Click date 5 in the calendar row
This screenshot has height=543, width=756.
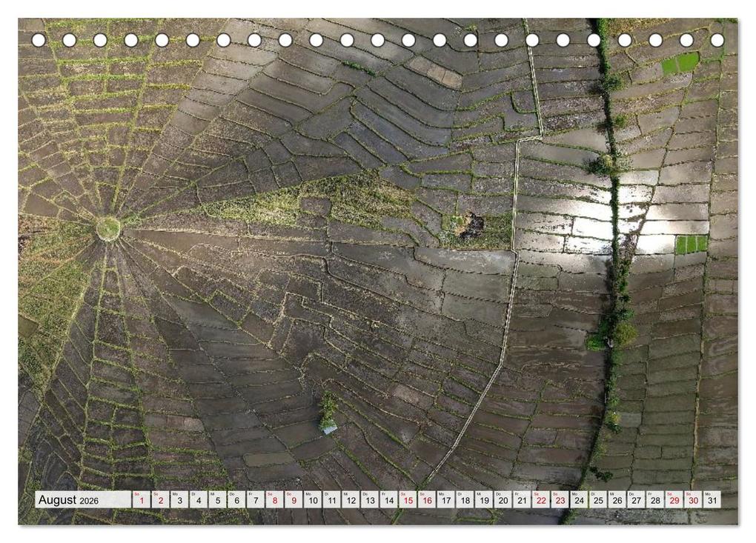218,500
